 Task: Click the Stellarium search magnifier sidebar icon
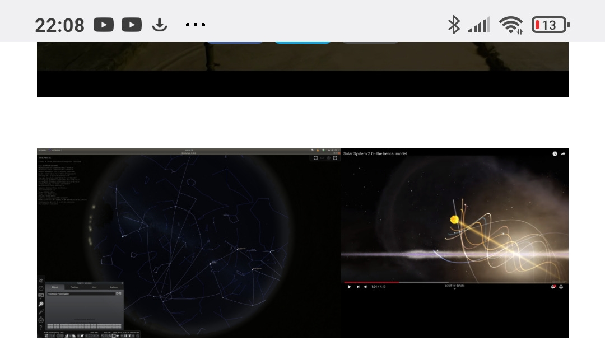click(x=41, y=304)
